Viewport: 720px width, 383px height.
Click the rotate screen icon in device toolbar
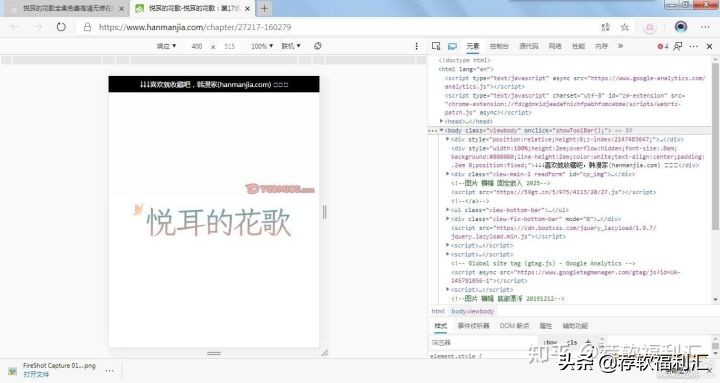(x=317, y=46)
